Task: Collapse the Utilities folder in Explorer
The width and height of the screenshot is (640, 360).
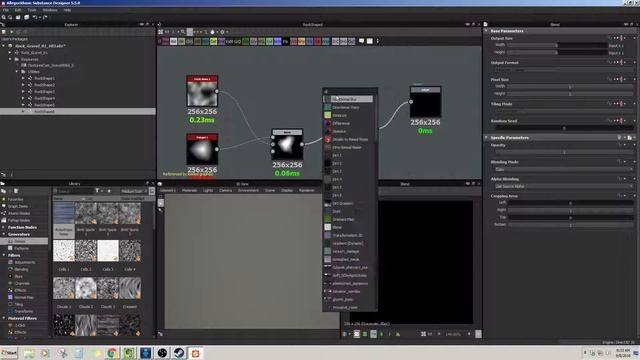Action: tap(17, 72)
